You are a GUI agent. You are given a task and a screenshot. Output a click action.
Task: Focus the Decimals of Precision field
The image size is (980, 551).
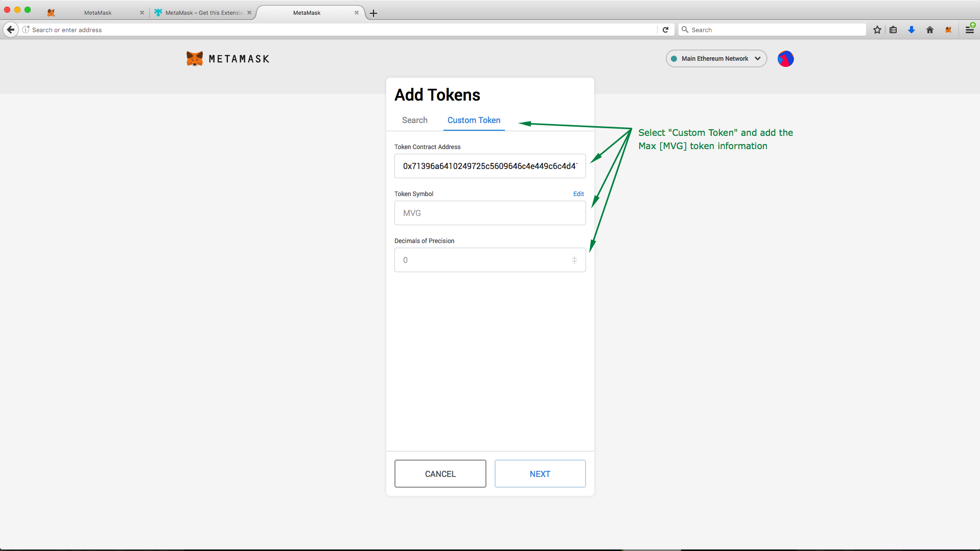coord(490,260)
